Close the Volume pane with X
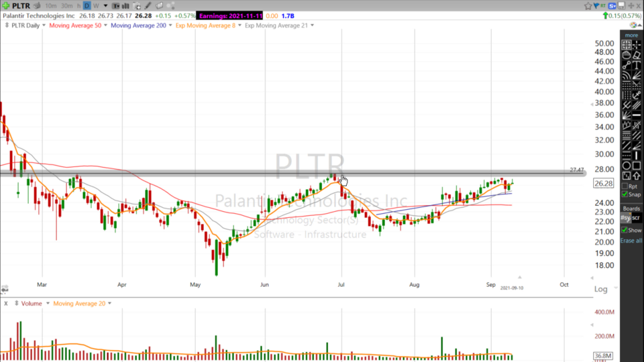This screenshot has width=644, height=362. coord(6,303)
